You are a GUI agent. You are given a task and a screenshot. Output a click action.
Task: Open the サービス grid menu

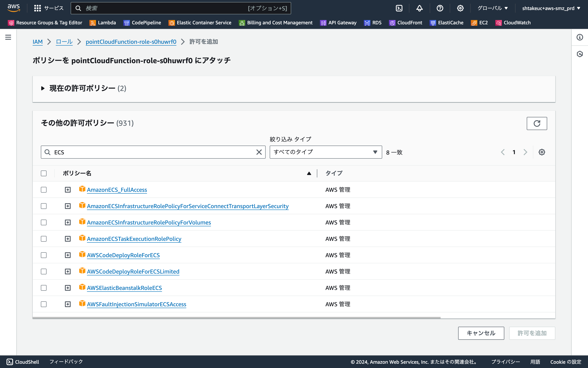(x=49, y=8)
